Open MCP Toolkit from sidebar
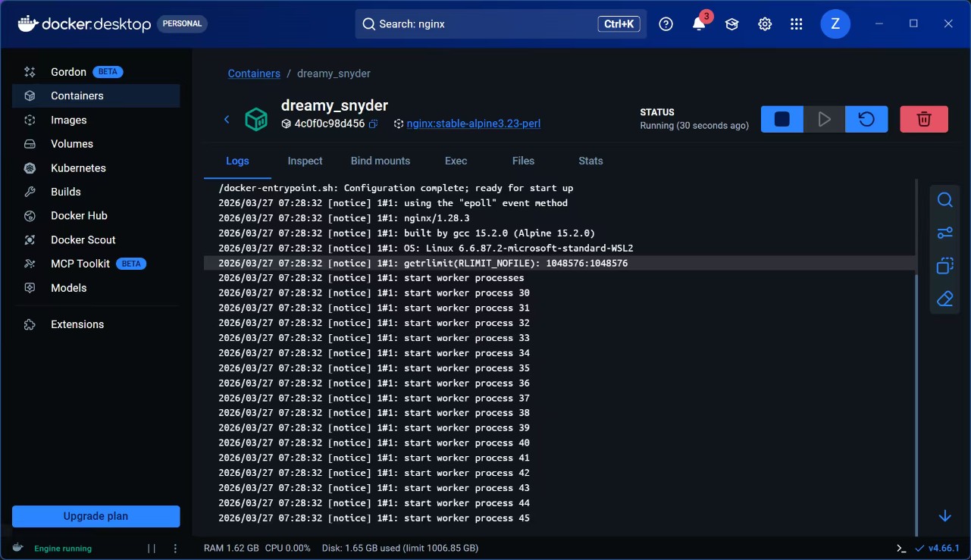This screenshot has width=971, height=560. click(96, 264)
